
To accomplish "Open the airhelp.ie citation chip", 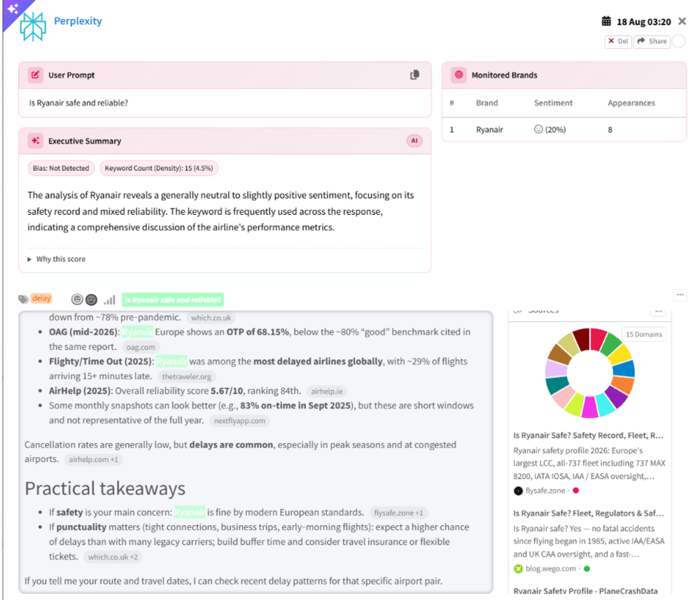I will tap(327, 391).
